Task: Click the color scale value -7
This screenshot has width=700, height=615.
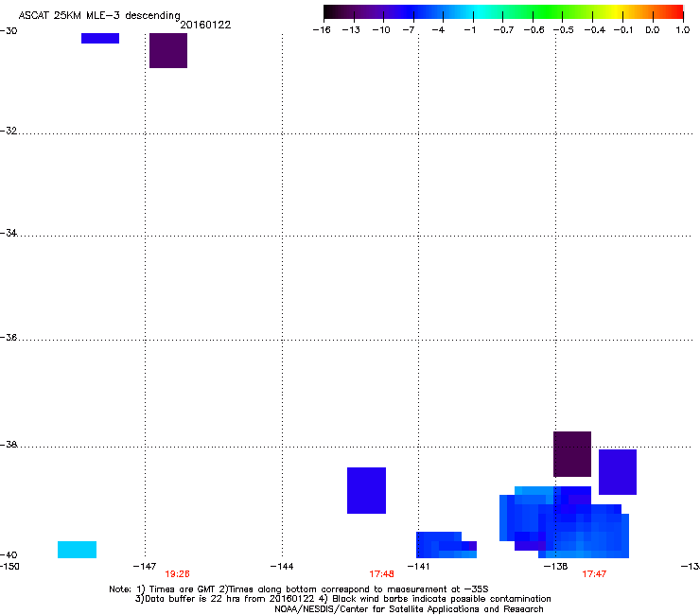Action: tap(408, 30)
